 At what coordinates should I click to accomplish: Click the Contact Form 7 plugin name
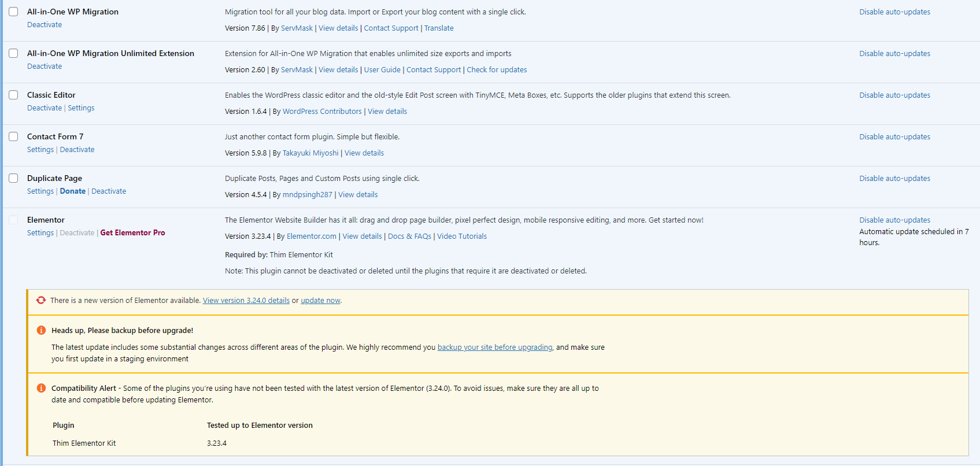pyautogui.click(x=55, y=137)
